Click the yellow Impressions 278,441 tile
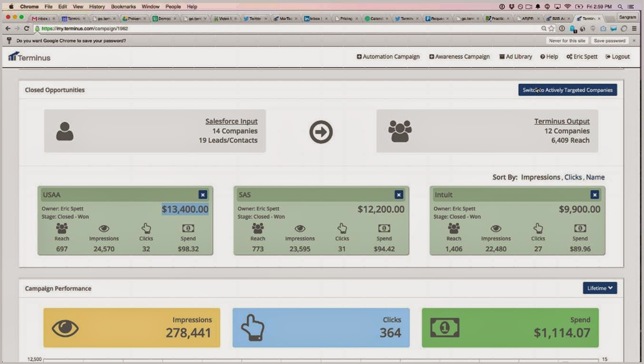The height and width of the screenshot is (364, 644). [132, 327]
